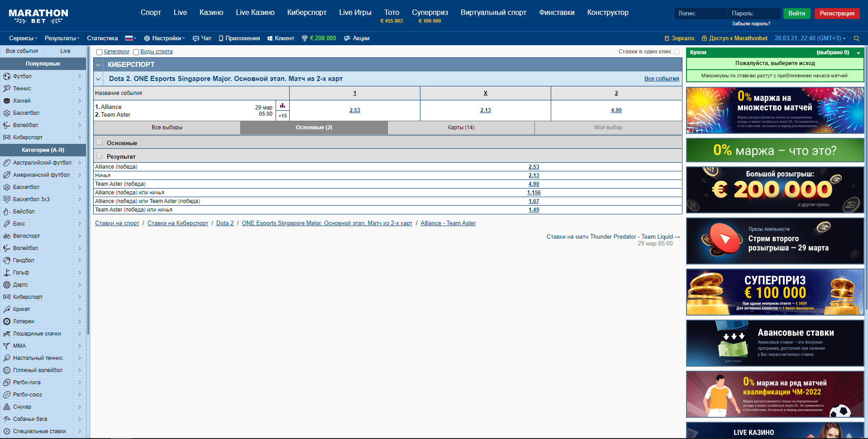This screenshot has width=868, height=439.
Task: Collapse the Cybersport section chevron
Action: (98, 65)
